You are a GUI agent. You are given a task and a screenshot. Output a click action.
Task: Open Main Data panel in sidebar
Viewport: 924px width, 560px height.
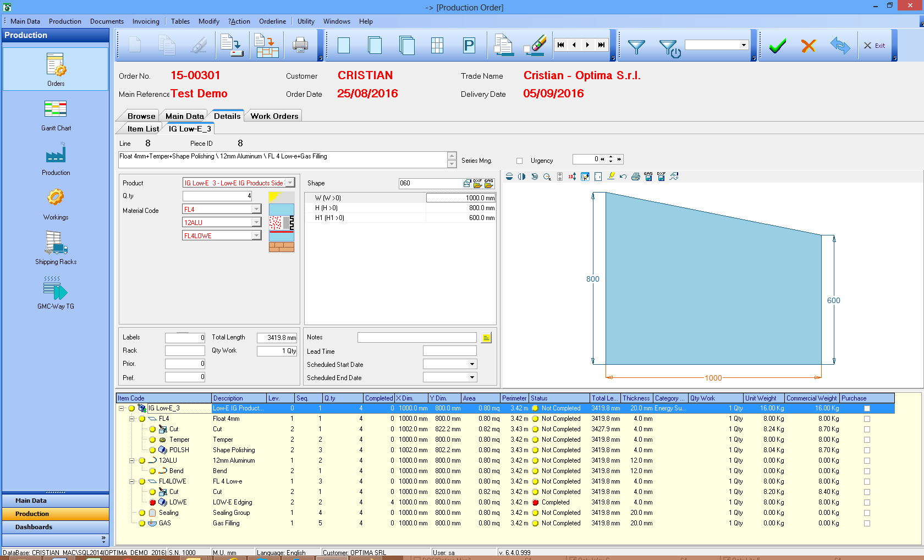[56, 501]
